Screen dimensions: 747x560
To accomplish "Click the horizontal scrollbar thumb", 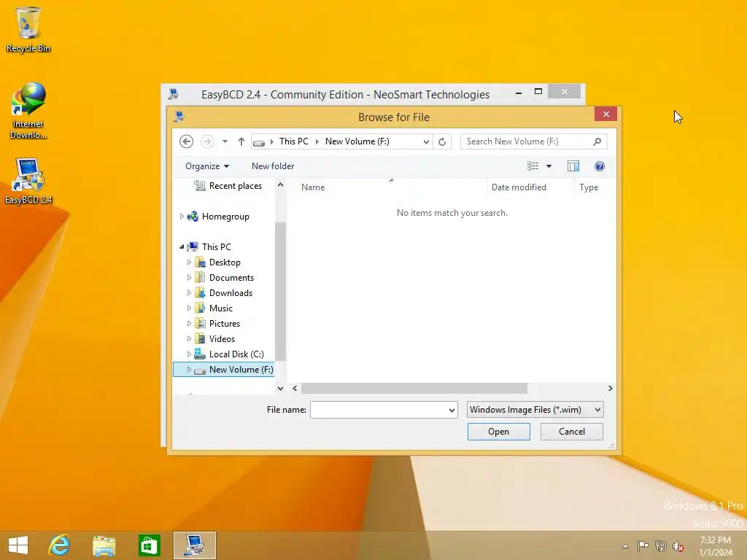I will tap(414, 388).
